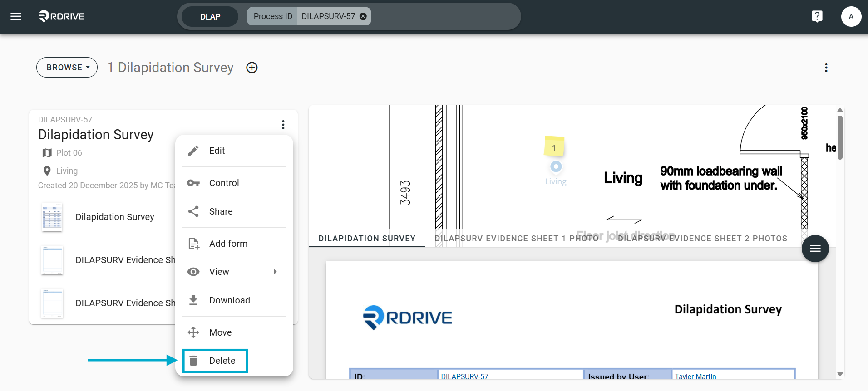This screenshot has width=868, height=391.
Task: Remove the DILAPSURV-57 filter chip
Action: click(x=363, y=16)
